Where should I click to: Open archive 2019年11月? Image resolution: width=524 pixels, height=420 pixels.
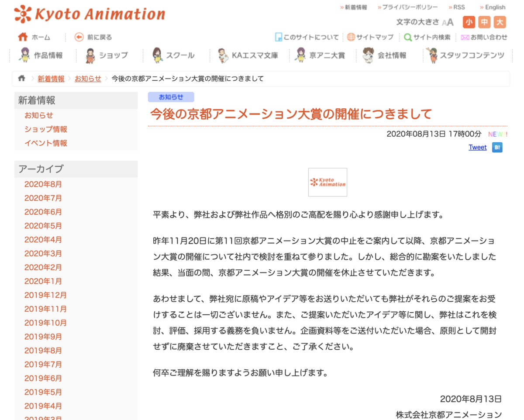pos(46,309)
